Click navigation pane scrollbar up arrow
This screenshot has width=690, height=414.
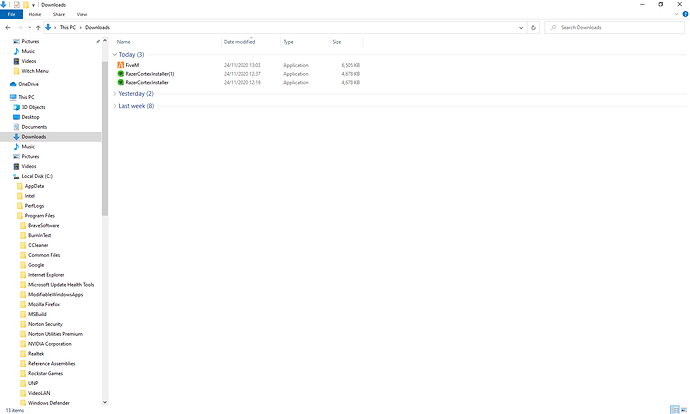(105, 40)
